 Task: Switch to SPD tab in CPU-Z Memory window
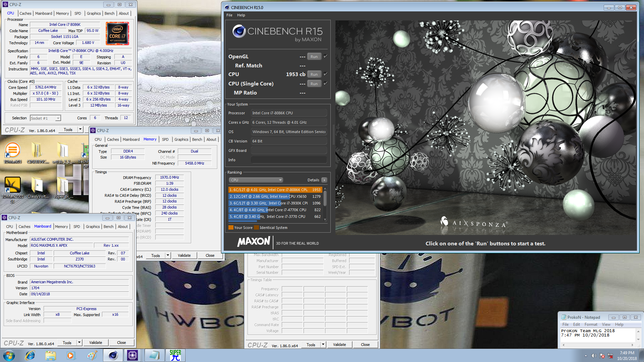[x=165, y=139]
